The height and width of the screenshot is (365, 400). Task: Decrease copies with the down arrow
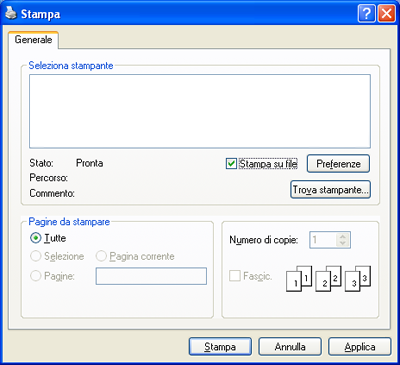[x=343, y=244]
